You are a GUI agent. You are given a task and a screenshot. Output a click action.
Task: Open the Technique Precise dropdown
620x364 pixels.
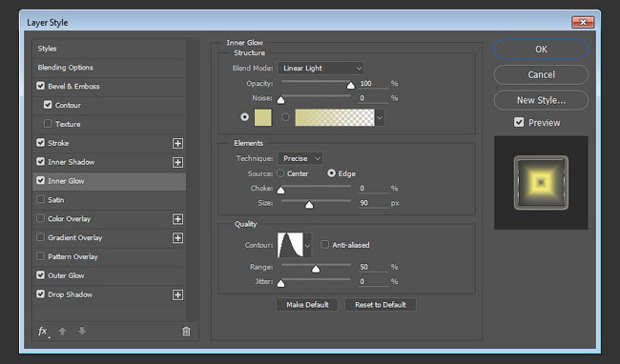point(300,158)
